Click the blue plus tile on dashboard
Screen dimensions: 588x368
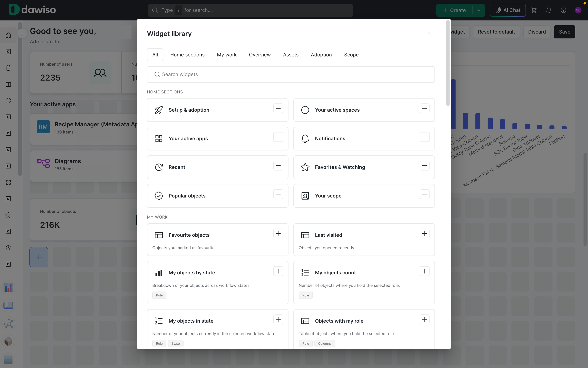click(39, 257)
